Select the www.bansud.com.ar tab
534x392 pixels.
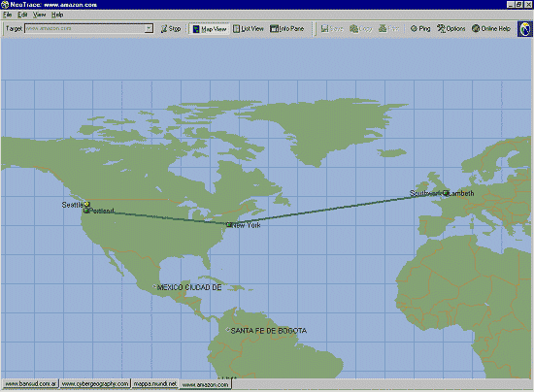click(31, 384)
